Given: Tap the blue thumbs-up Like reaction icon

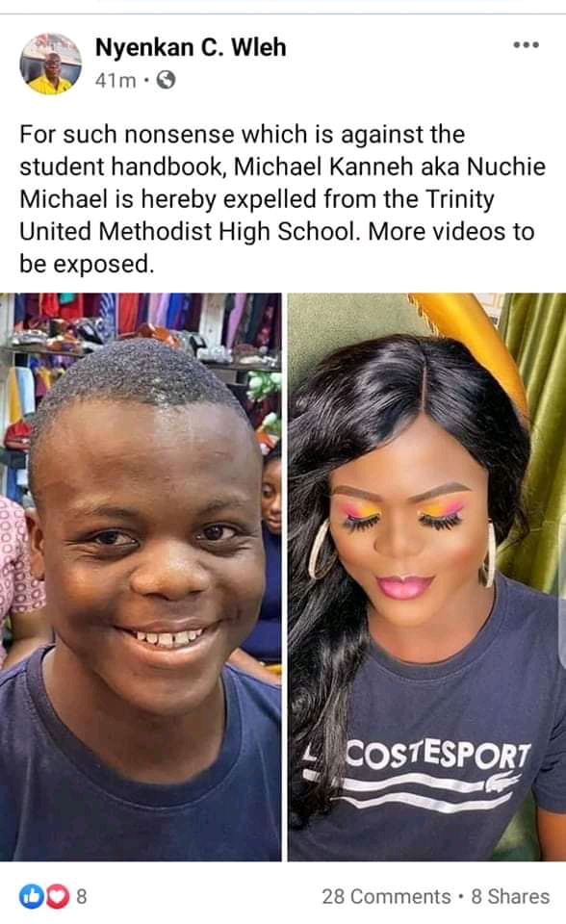Looking at the screenshot, I should [32, 896].
